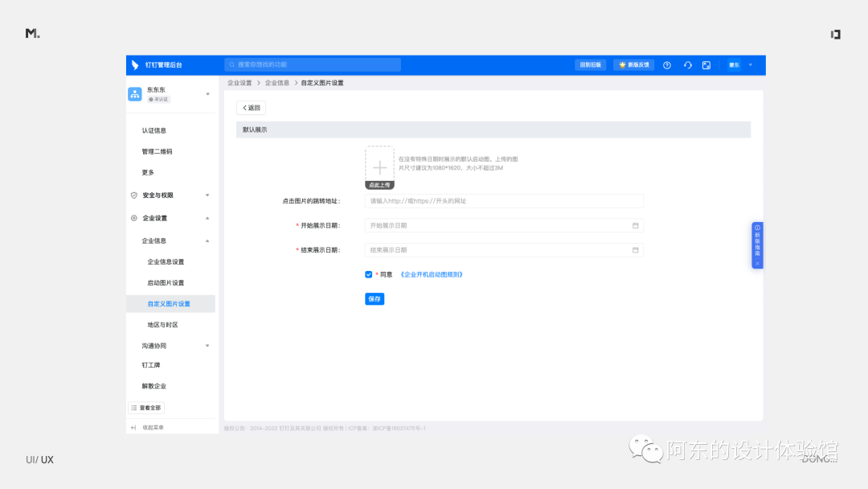This screenshot has width=868, height=489.
Task: Select 自定义图片设置 menu item
Action: pos(170,303)
